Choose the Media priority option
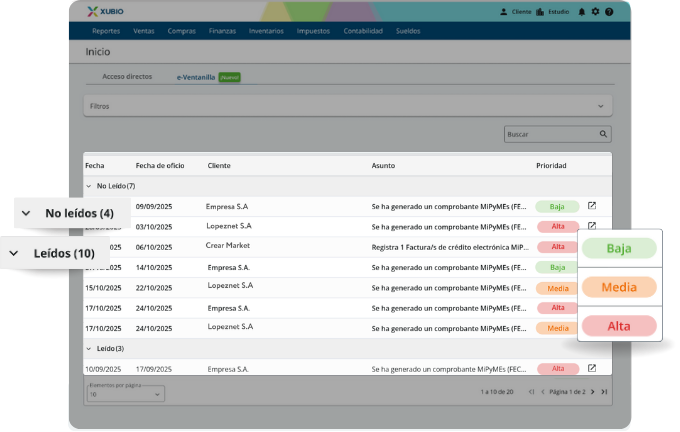 click(619, 287)
